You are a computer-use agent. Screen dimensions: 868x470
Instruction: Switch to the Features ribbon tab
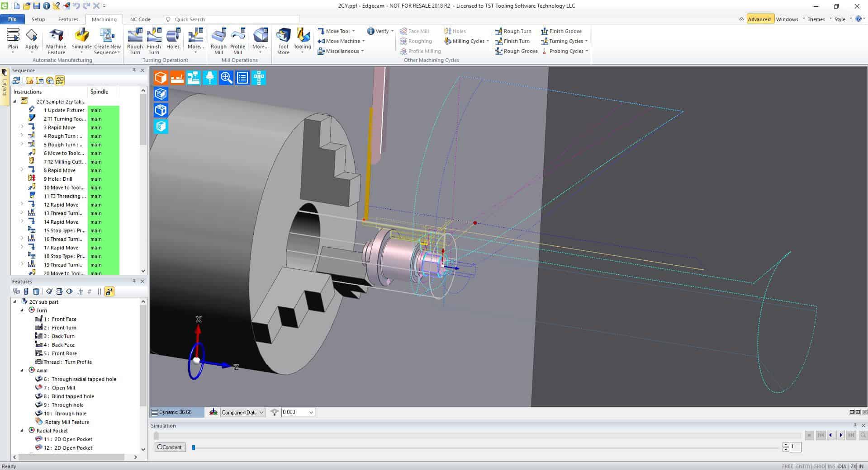point(68,19)
